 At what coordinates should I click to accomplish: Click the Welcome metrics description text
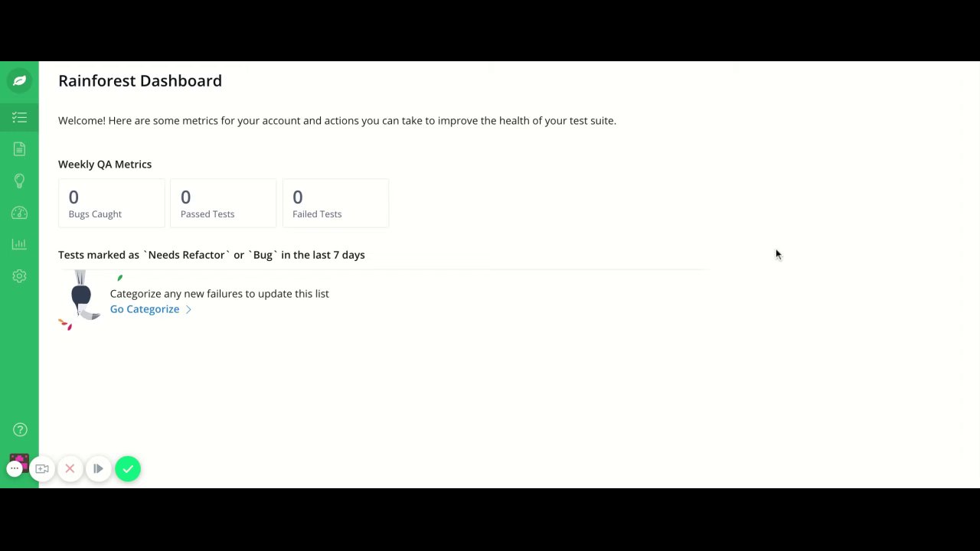click(337, 121)
